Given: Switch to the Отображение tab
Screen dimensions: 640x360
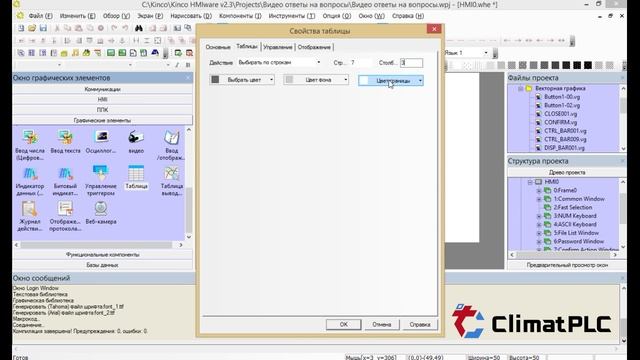Looking at the screenshot, I should click(314, 47).
